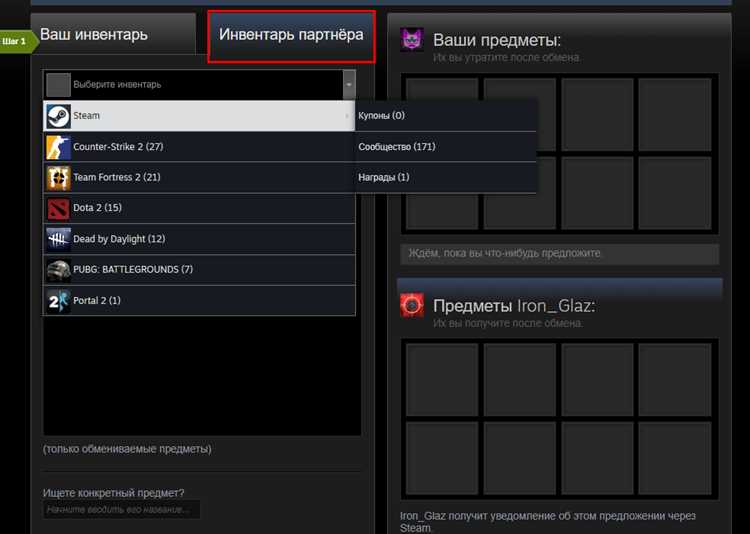
Task: Click the Ваши предметы heading
Action: 496,40
